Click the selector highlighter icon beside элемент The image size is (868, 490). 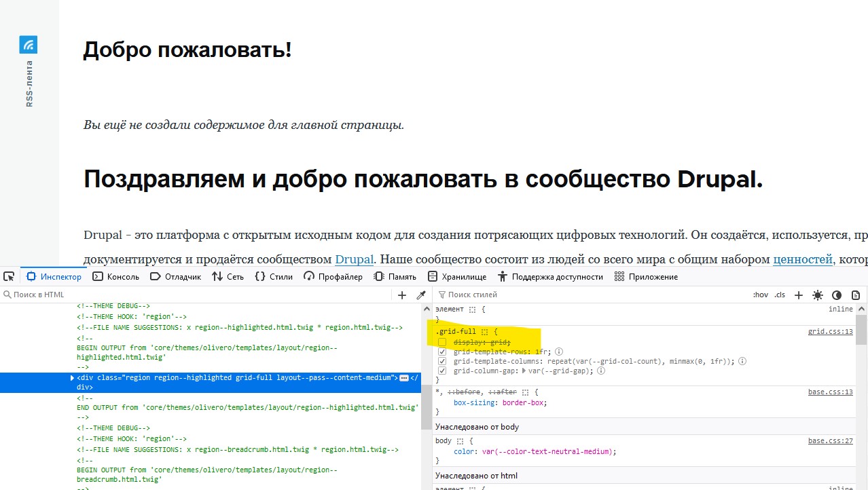[472, 309]
